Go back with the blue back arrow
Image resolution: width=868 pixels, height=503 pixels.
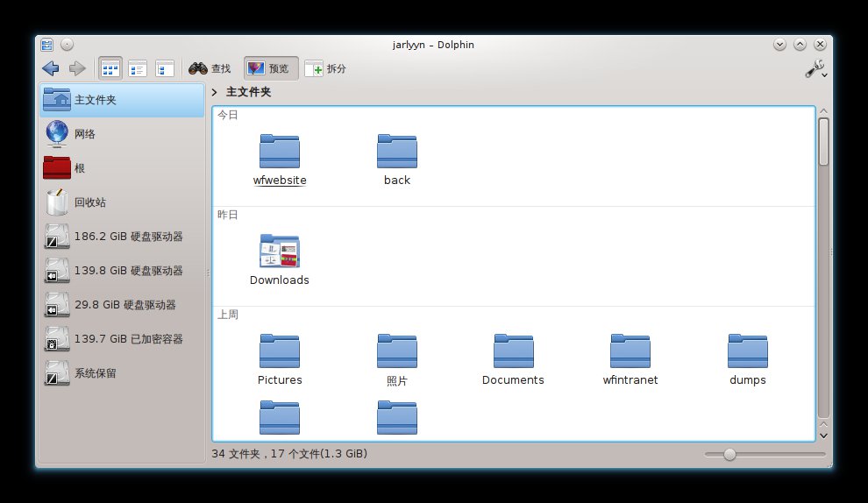click(50, 68)
